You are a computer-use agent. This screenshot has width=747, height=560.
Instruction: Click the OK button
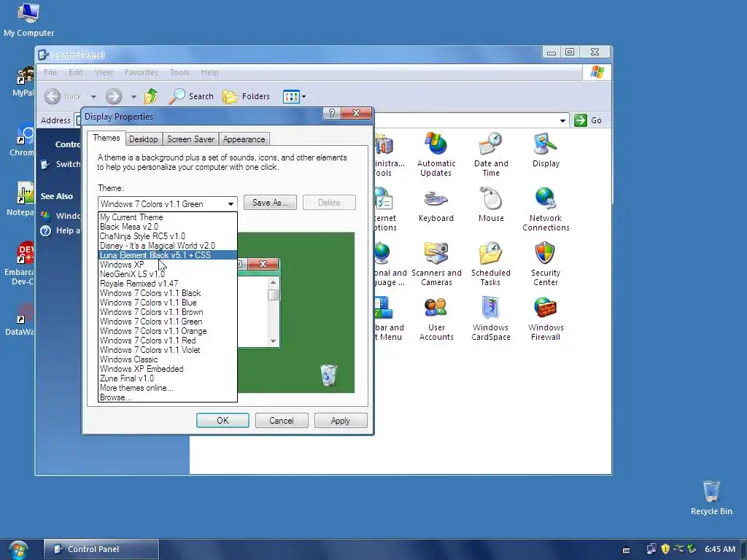pos(222,421)
